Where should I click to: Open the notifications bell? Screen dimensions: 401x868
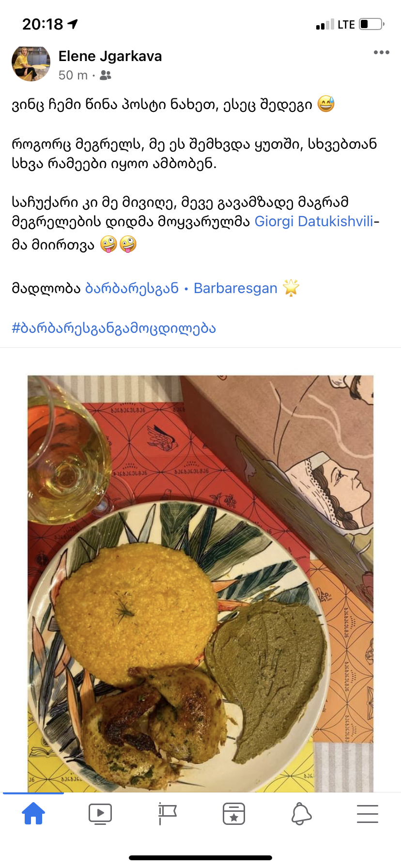[301, 814]
